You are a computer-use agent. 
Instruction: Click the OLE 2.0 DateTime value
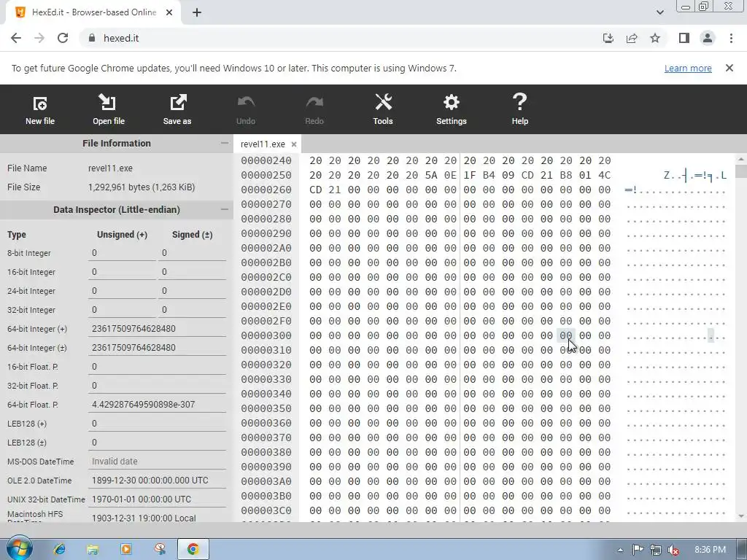click(157, 480)
